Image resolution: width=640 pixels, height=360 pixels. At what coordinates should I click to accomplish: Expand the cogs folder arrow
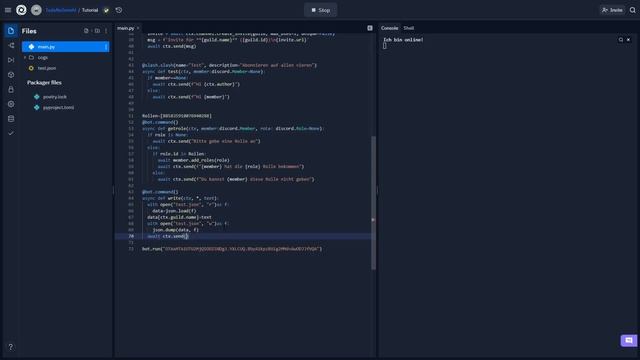25,58
